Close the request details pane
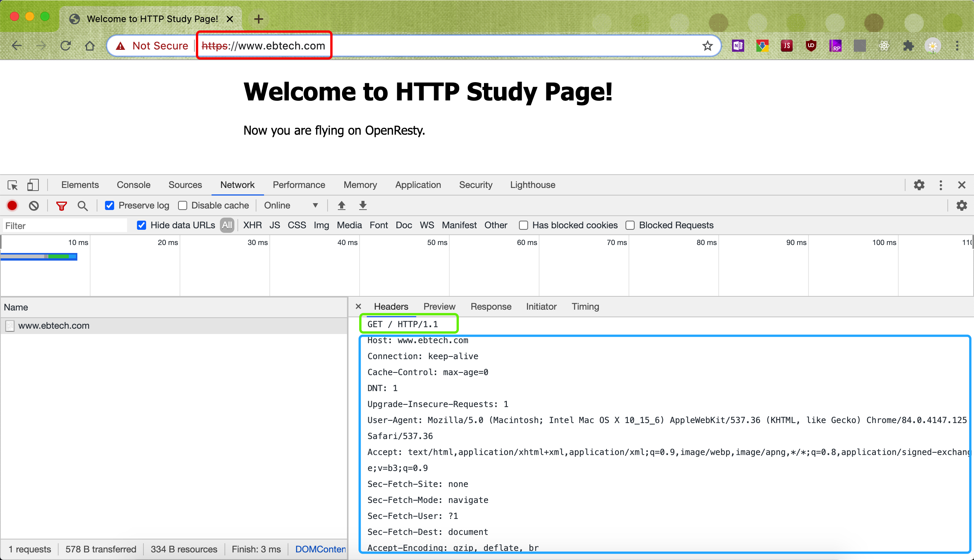The image size is (974, 560). pos(358,307)
